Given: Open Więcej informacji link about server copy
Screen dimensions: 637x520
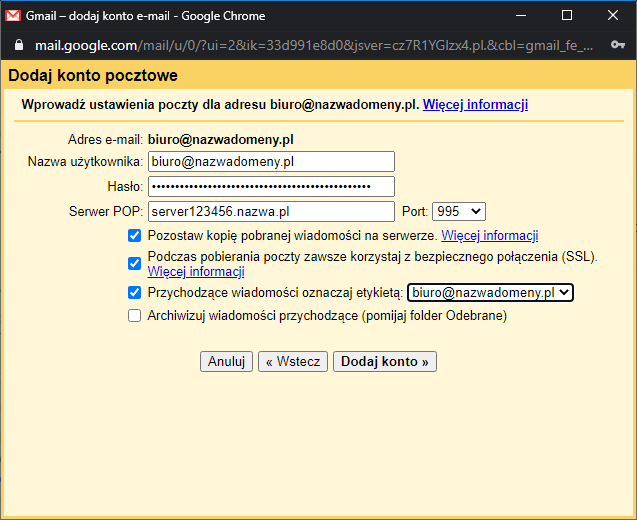Looking at the screenshot, I should click(x=490, y=236).
